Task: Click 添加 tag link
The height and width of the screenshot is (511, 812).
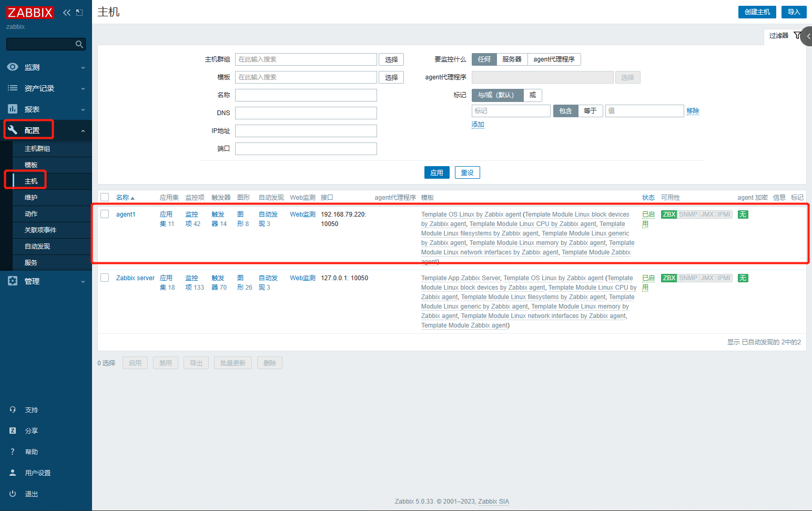Action: 478,125
